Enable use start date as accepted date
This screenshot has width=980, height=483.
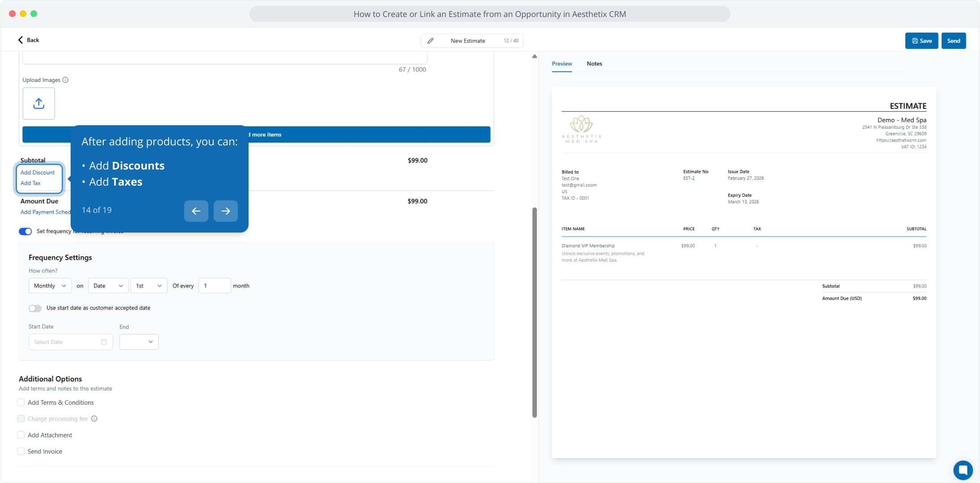35,308
